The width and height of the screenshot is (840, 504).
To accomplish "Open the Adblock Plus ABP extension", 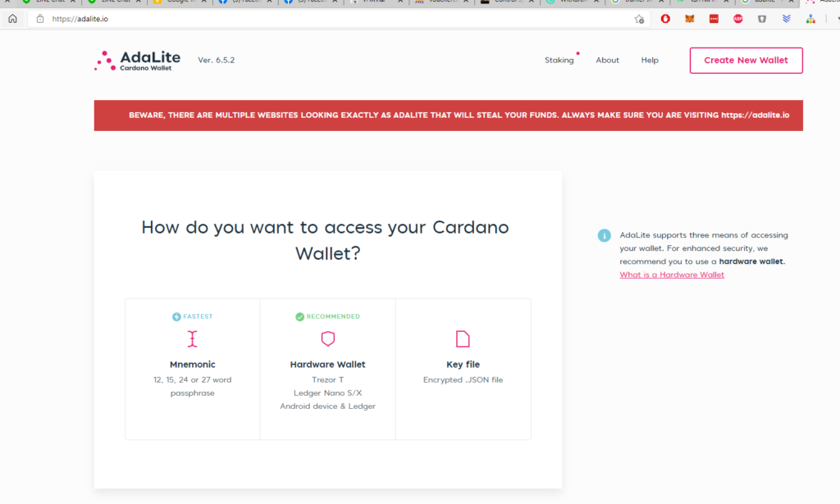I will pos(737,19).
